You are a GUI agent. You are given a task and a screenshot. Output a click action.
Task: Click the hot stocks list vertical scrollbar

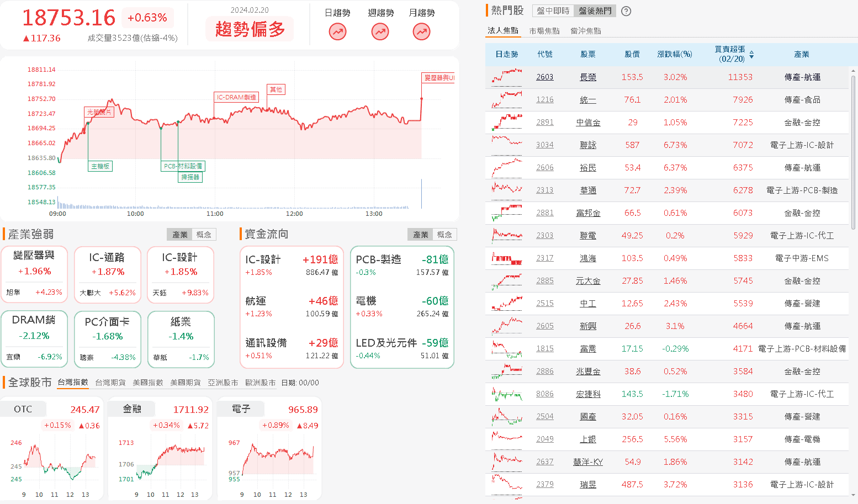click(x=854, y=152)
